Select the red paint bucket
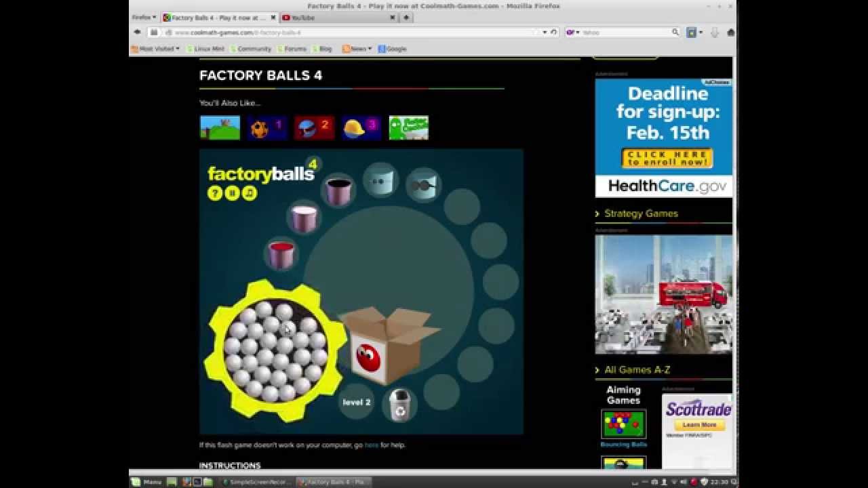 pos(281,254)
